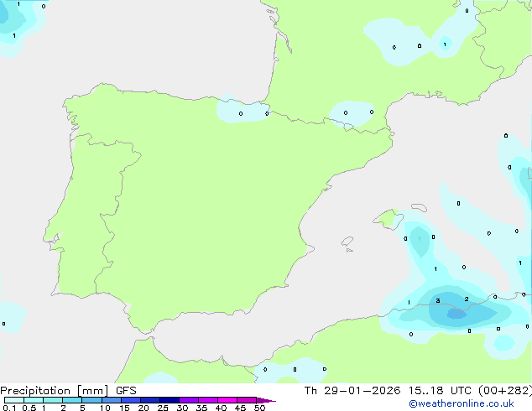Image resolution: width=532 pixels, height=411 pixels.
Task: Click the legend swatch between 10 and 15
Action: pos(112,400)
